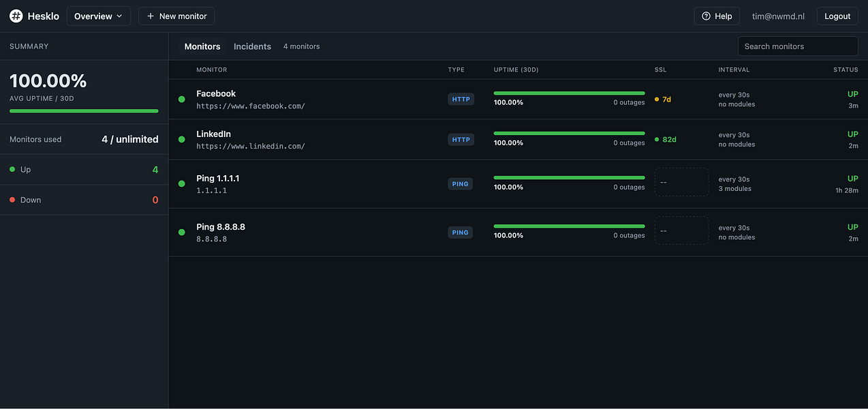Click the plus icon in New monitor

[151, 16]
